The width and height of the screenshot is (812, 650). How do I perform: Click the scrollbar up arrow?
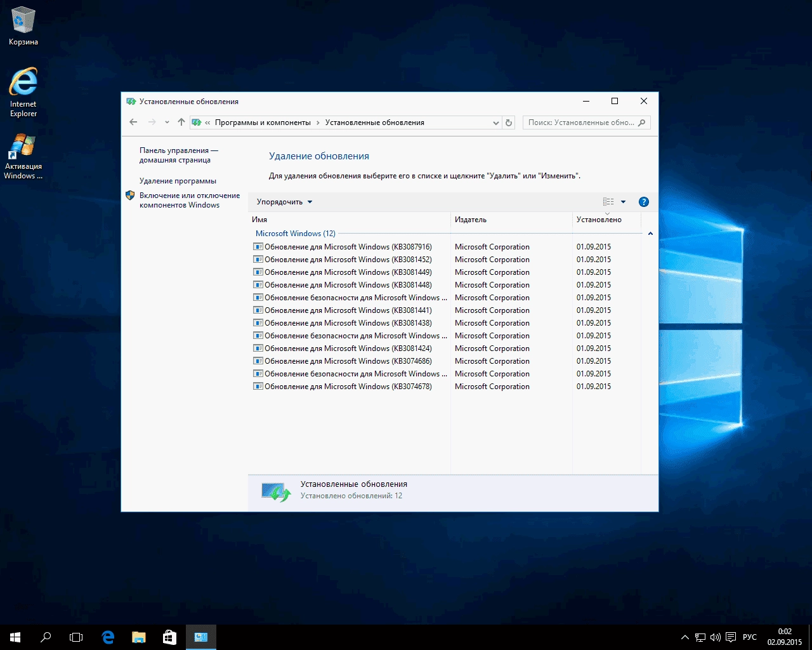point(650,233)
